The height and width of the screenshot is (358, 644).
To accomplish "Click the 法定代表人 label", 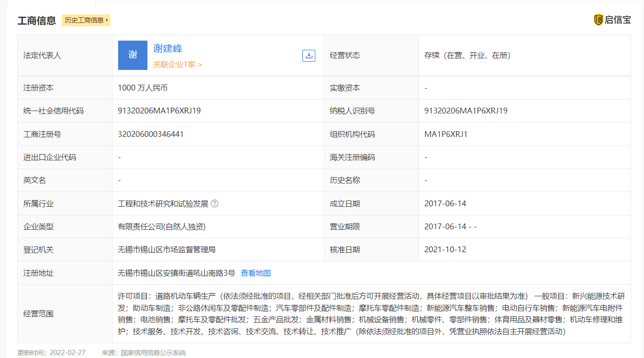I will click(x=42, y=55).
